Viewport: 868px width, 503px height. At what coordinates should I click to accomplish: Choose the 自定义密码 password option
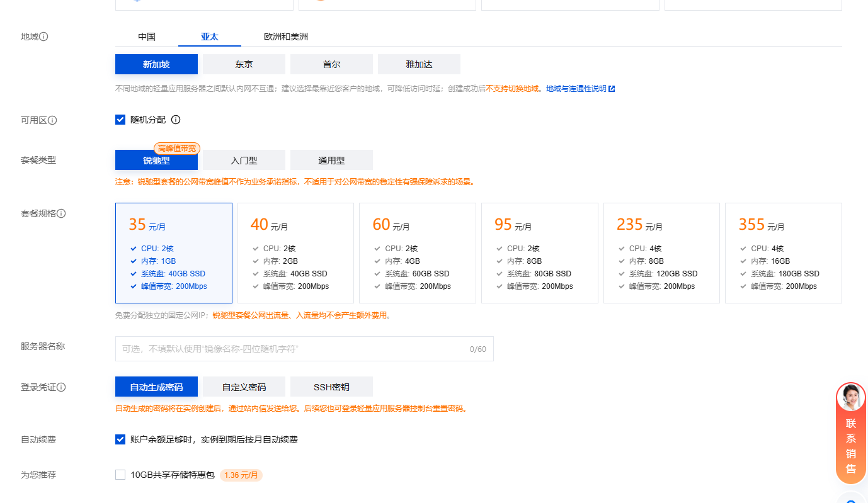click(x=243, y=386)
